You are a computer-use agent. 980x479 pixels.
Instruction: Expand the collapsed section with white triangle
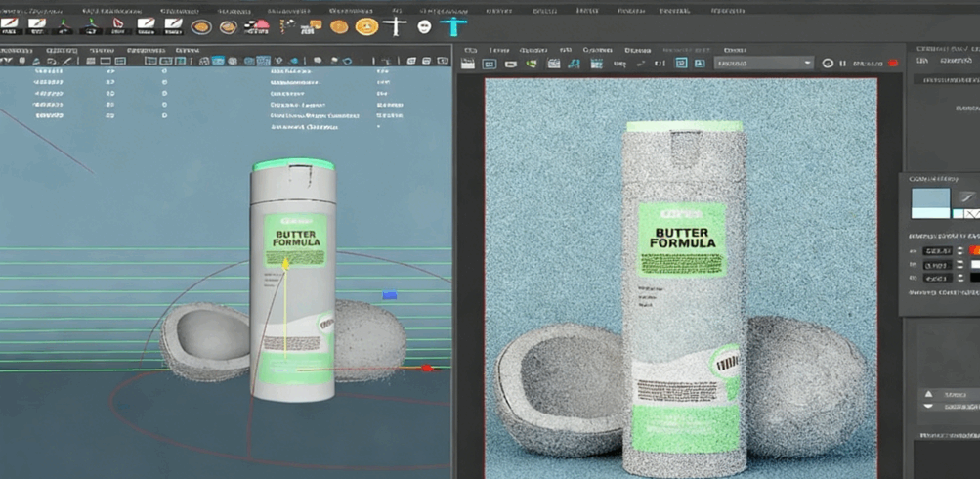(x=928, y=394)
